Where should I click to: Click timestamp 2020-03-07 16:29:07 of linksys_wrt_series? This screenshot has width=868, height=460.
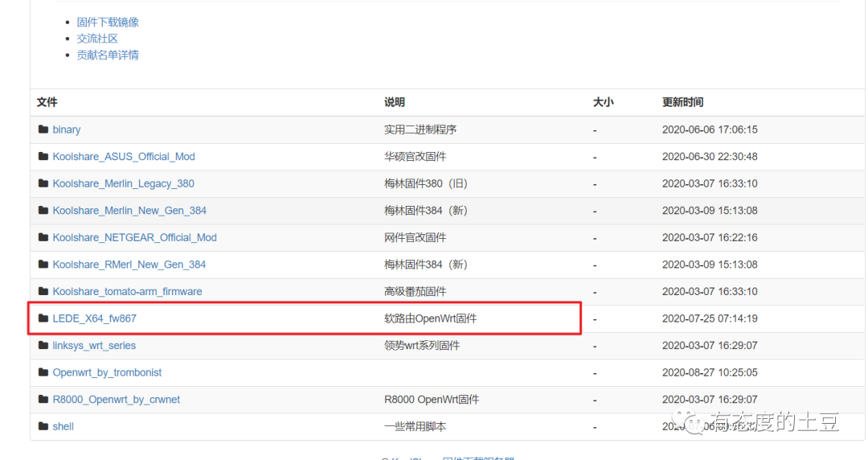point(710,346)
